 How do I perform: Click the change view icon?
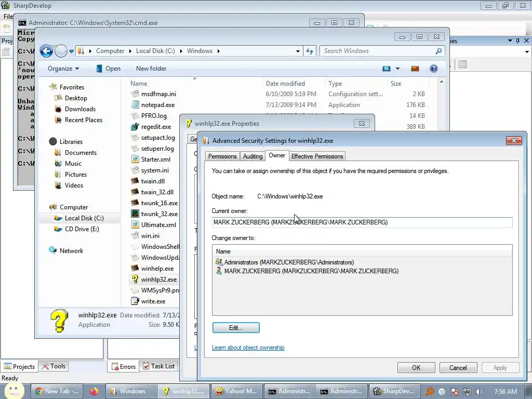(x=387, y=69)
